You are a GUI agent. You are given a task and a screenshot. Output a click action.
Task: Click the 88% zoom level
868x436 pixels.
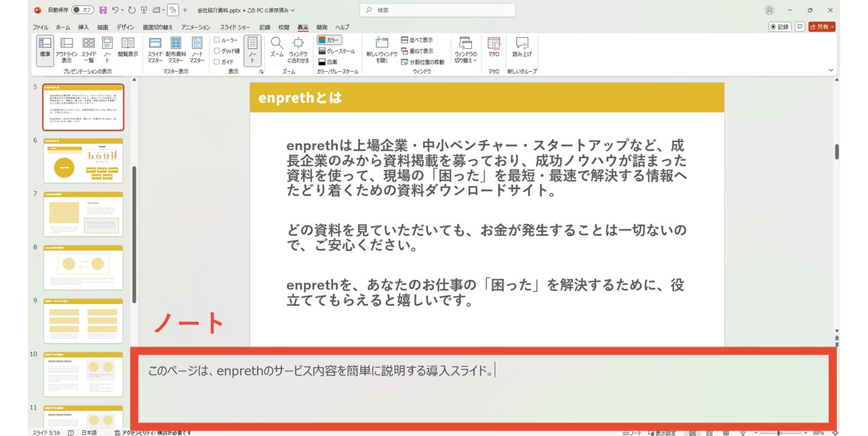pyautogui.click(x=818, y=433)
